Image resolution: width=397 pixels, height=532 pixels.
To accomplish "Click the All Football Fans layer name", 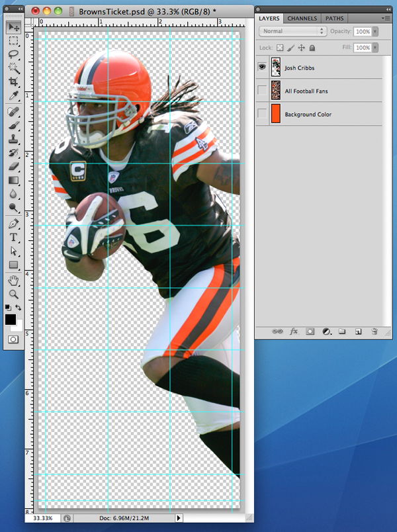I will [x=306, y=91].
